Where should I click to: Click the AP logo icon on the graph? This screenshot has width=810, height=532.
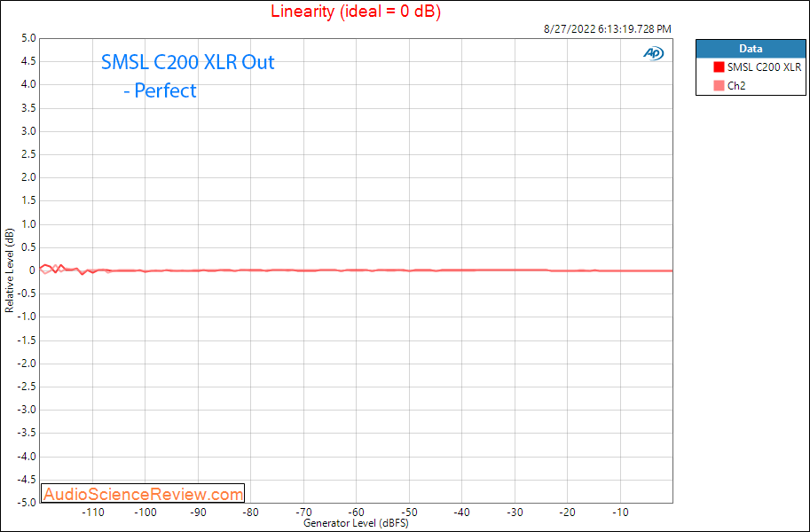(654, 53)
